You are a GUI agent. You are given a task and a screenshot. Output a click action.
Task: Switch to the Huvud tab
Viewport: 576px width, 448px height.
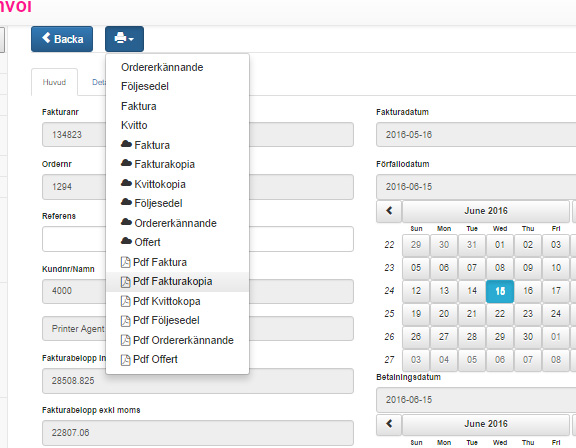pos(54,82)
